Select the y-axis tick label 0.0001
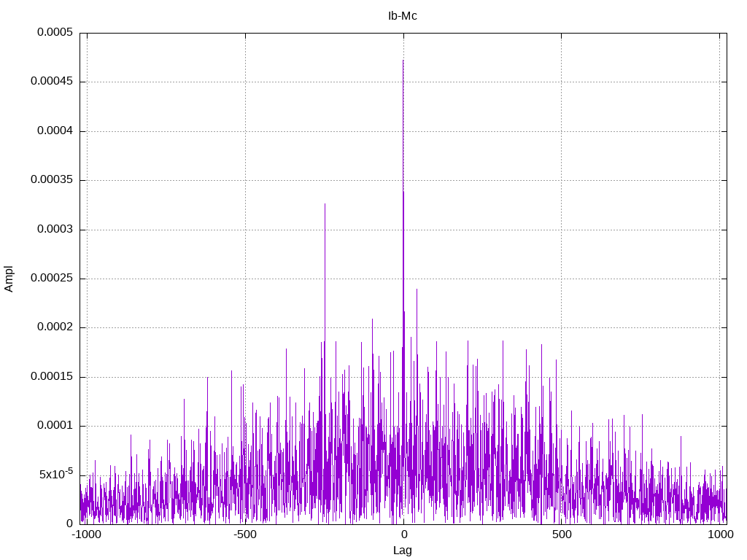The height and width of the screenshot is (560, 747). point(55,426)
